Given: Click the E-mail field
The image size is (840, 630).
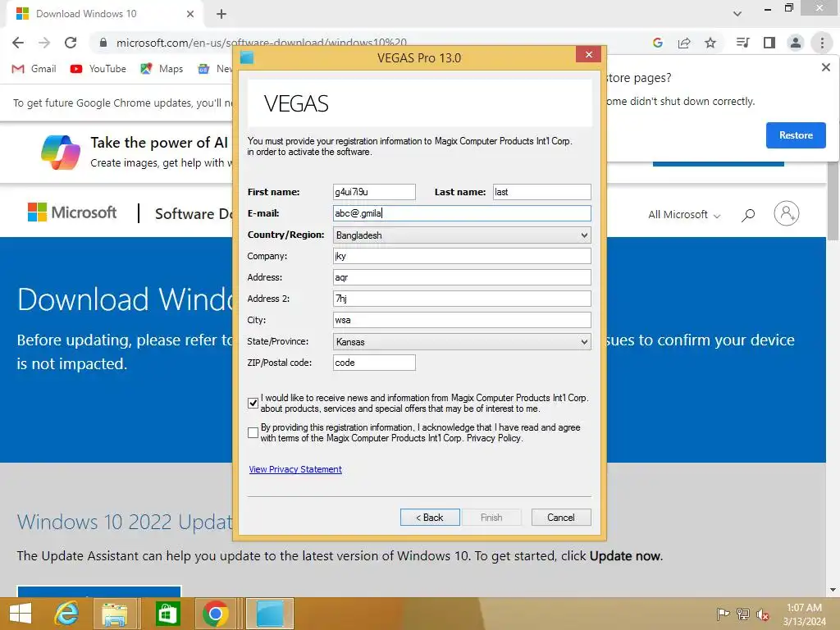Looking at the screenshot, I should pos(462,213).
